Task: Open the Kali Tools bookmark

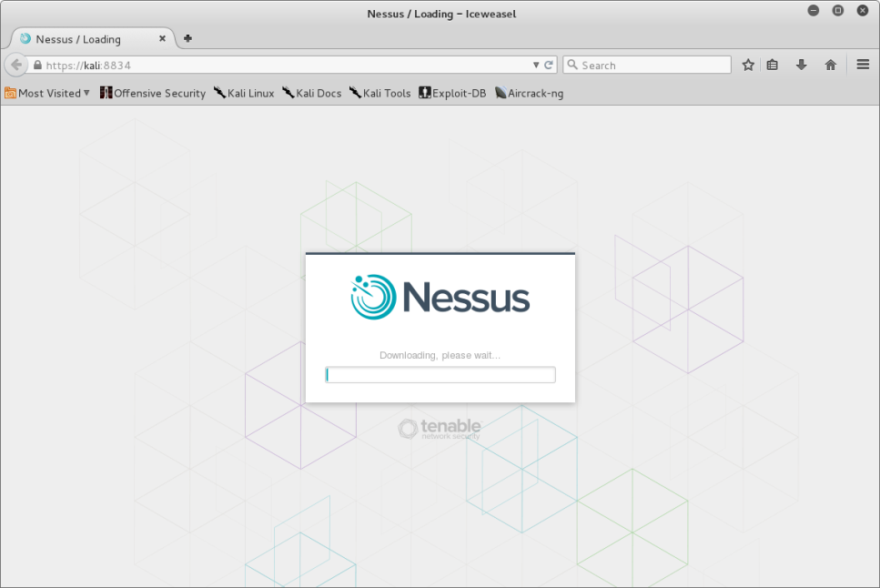Action: (380, 93)
